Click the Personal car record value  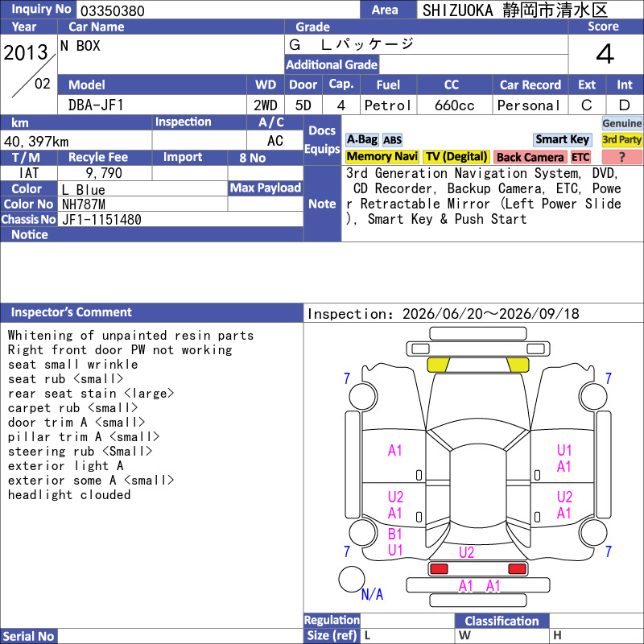[529, 105]
